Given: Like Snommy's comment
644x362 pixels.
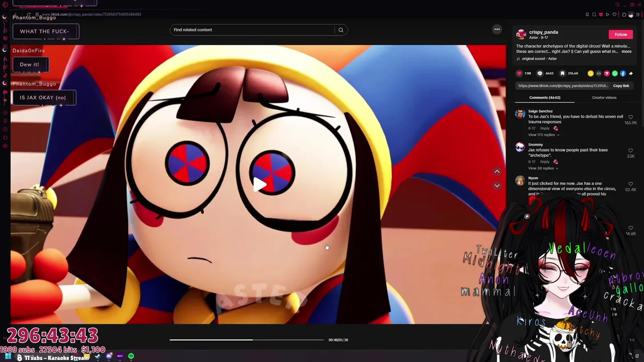Looking at the screenshot, I should [x=630, y=150].
